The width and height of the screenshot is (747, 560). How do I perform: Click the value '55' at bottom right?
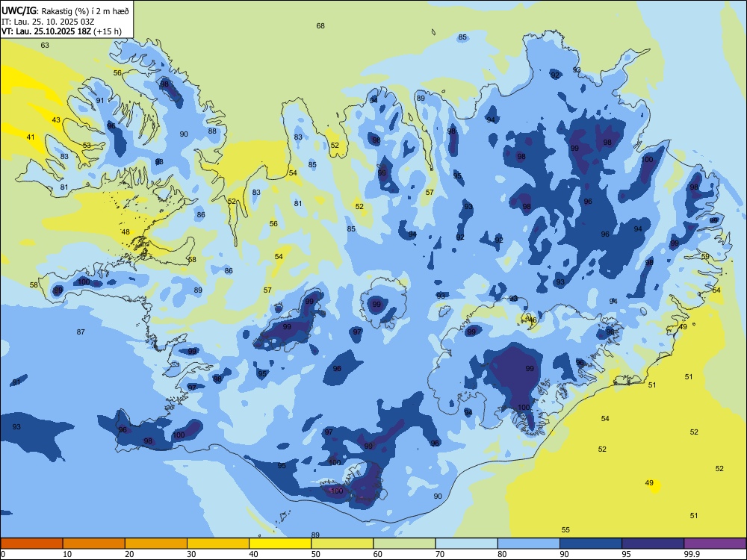[x=565, y=529]
